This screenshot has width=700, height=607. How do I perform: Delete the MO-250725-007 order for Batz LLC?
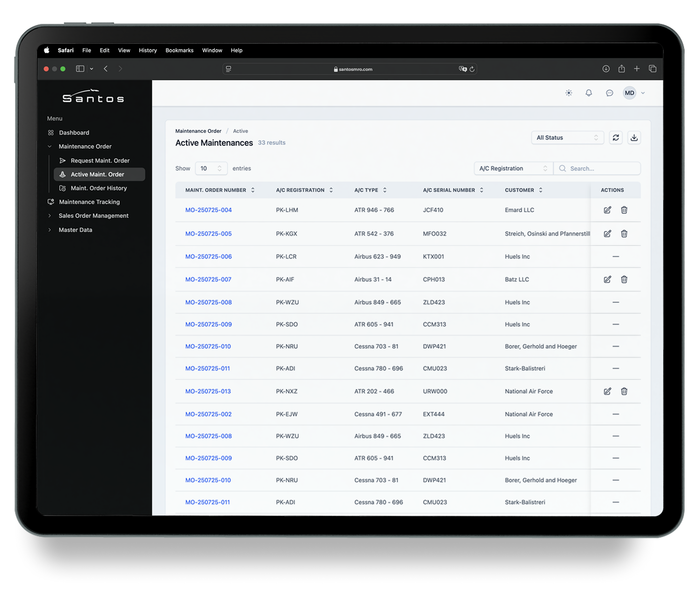tap(624, 279)
